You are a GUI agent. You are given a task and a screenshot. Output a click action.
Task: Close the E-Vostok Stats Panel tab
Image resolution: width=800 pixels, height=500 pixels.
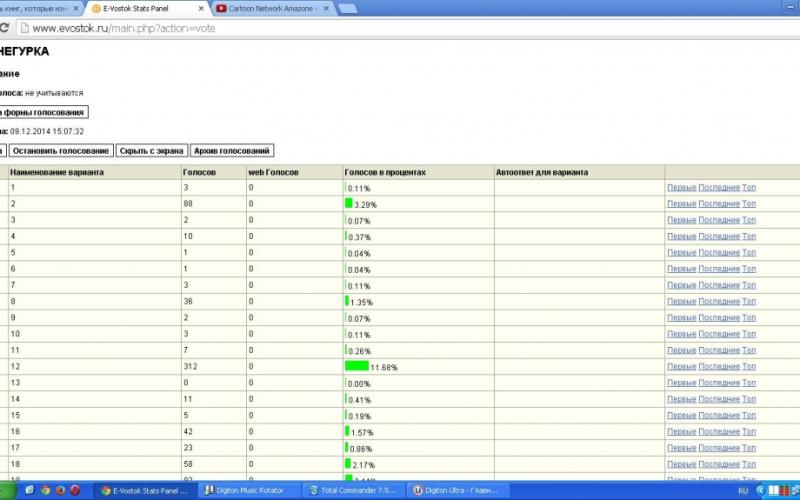click(x=201, y=9)
